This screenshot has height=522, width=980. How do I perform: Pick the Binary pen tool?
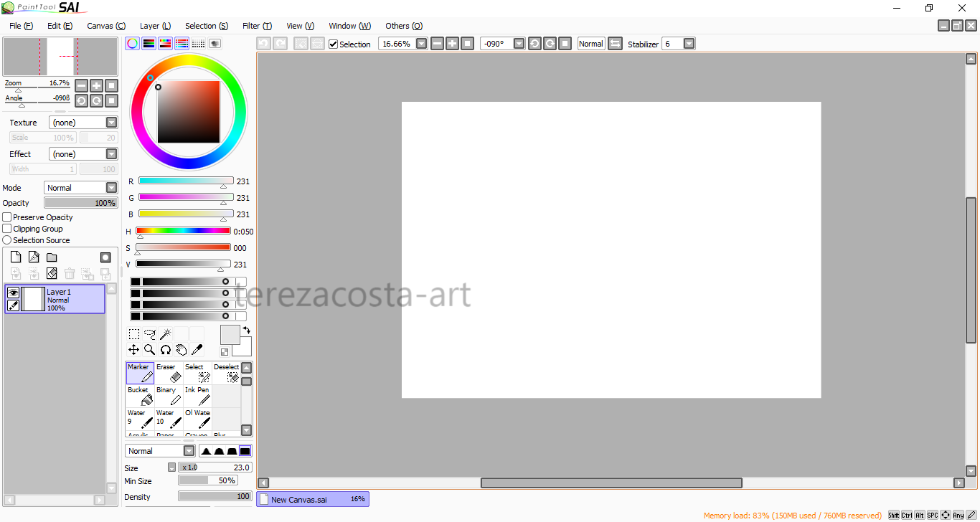click(x=169, y=397)
